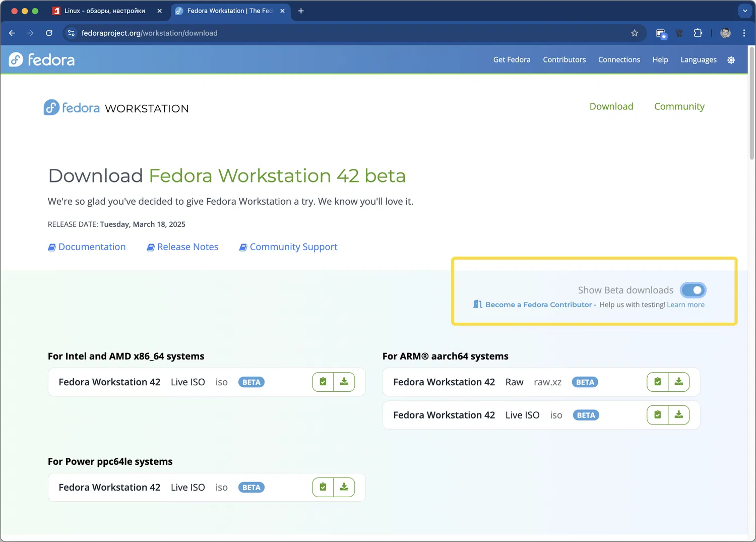Download the aarch64 Raw raw.xz image
Viewport: 756px width, 542px height.
(x=679, y=382)
